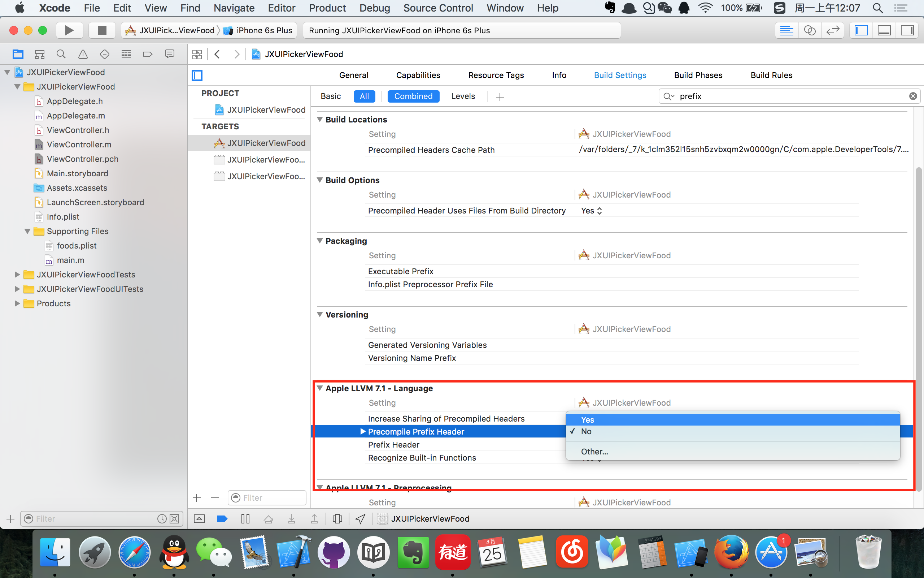The height and width of the screenshot is (578, 924).
Task: Click the targets Filter field
Action: coord(267,498)
